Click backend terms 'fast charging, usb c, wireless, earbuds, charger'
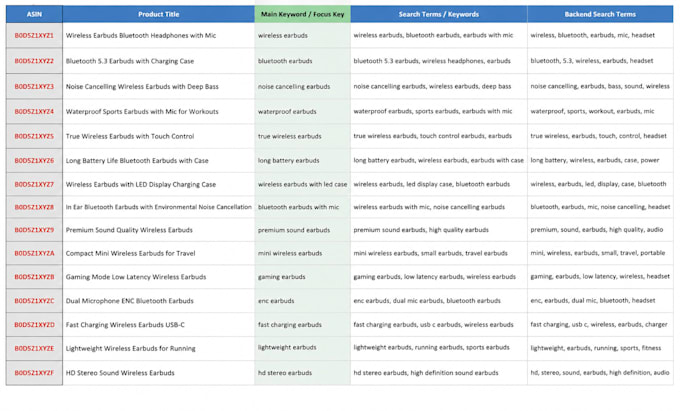Viewport: 680px width, 411px height. point(599,324)
